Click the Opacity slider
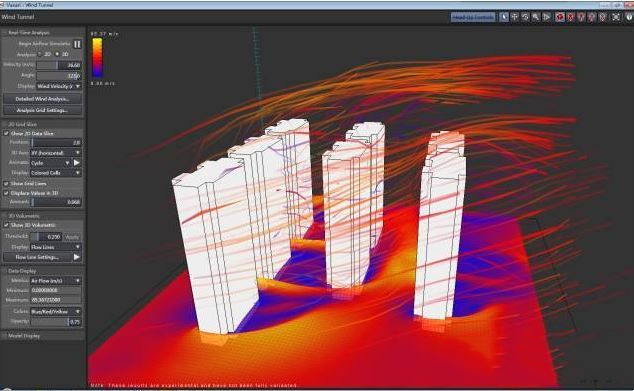 coord(56,322)
